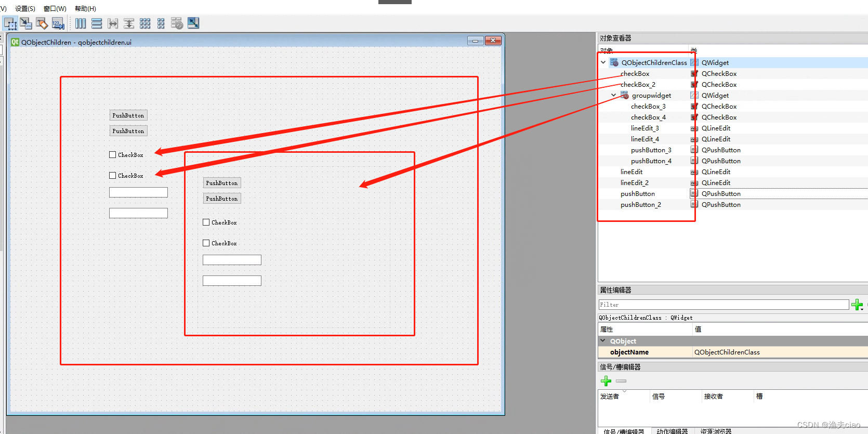Click the lower line edit inside the group widget
The width and height of the screenshot is (868, 434).
[232, 281]
